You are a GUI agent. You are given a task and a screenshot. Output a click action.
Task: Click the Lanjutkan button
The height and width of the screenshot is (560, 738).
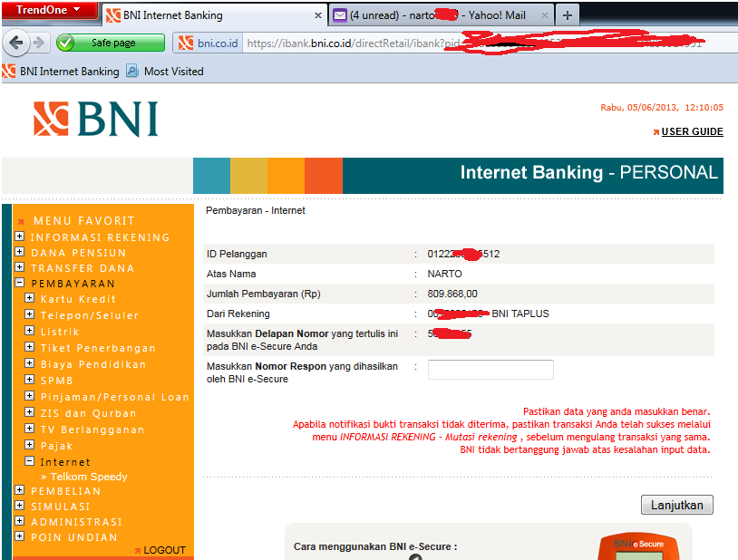pos(677,505)
